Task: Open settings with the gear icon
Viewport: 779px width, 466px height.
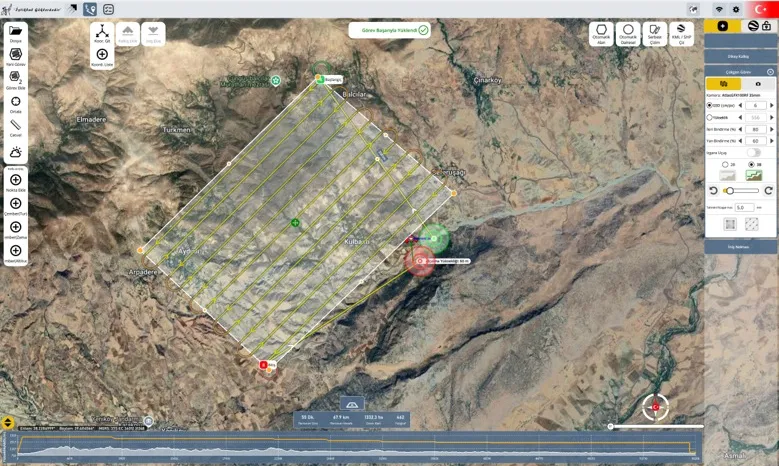Action: [x=736, y=9]
